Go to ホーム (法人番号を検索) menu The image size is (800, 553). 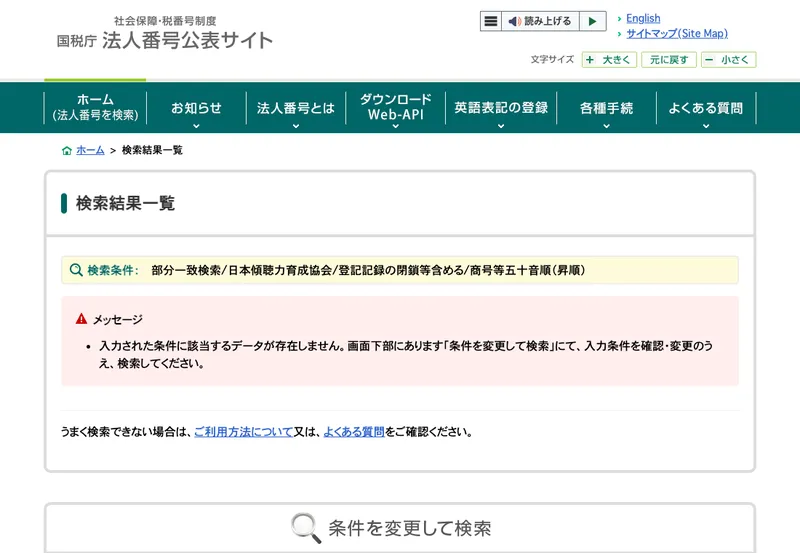pyautogui.click(x=95, y=107)
